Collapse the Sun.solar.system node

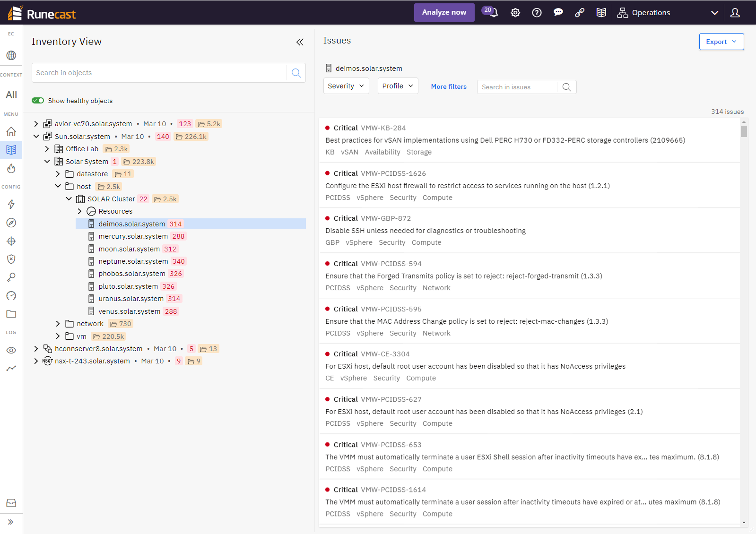coord(36,137)
